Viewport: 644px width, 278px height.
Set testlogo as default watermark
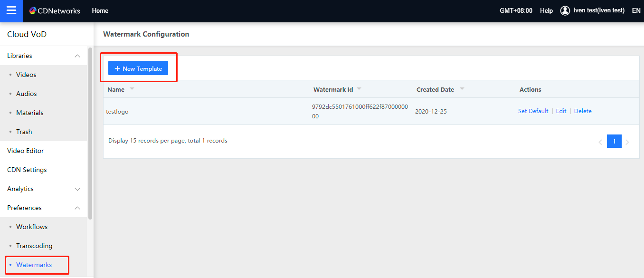pyautogui.click(x=533, y=111)
